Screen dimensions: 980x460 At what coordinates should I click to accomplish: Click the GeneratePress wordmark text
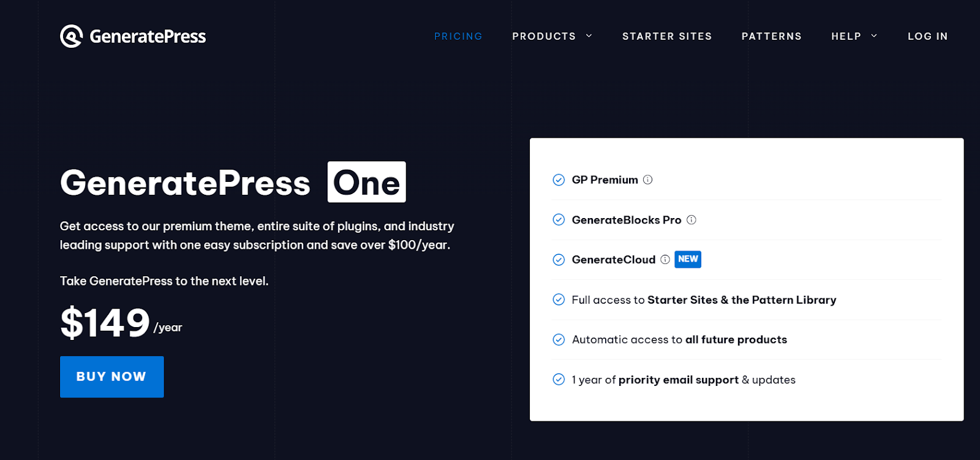[x=148, y=37]
